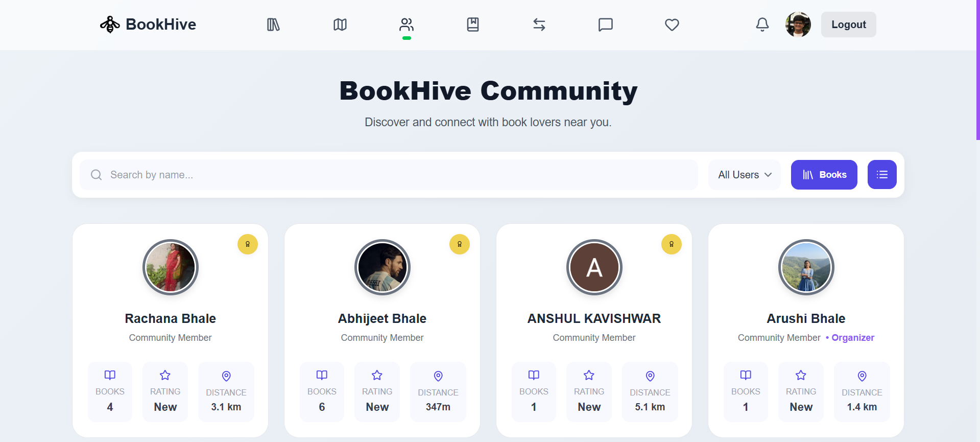Open Abhijeet Bhale's profile photo
This screenshot has width=980, height=442.
point(383,267)
